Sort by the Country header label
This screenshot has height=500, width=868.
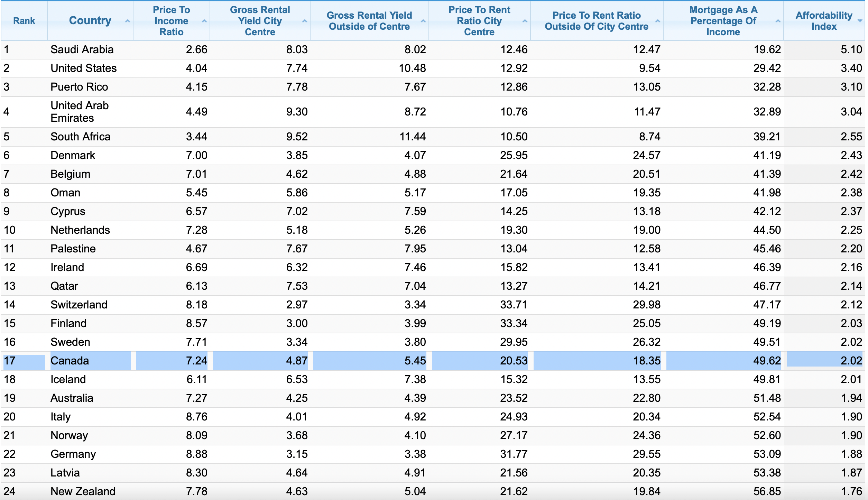click(x=90, y=20)
